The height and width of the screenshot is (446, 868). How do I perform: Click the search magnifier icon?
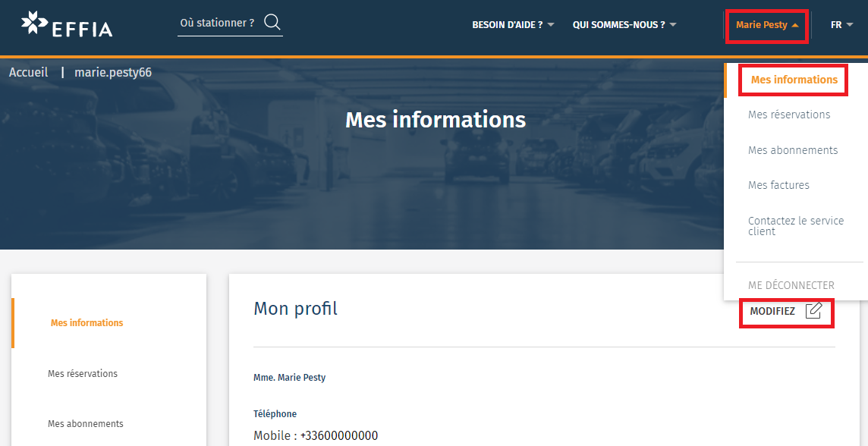(272, 23)
